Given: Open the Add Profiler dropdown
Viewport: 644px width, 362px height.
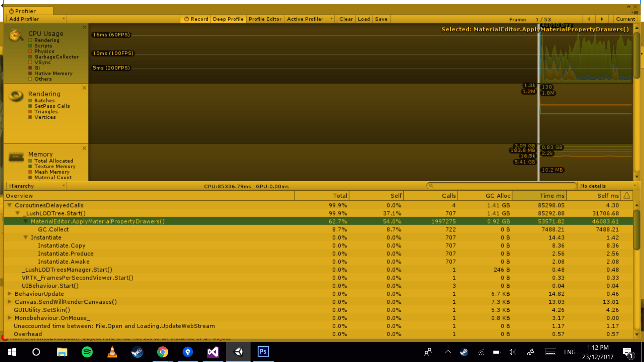Looking at the screenshot, I should click(37, 19).
